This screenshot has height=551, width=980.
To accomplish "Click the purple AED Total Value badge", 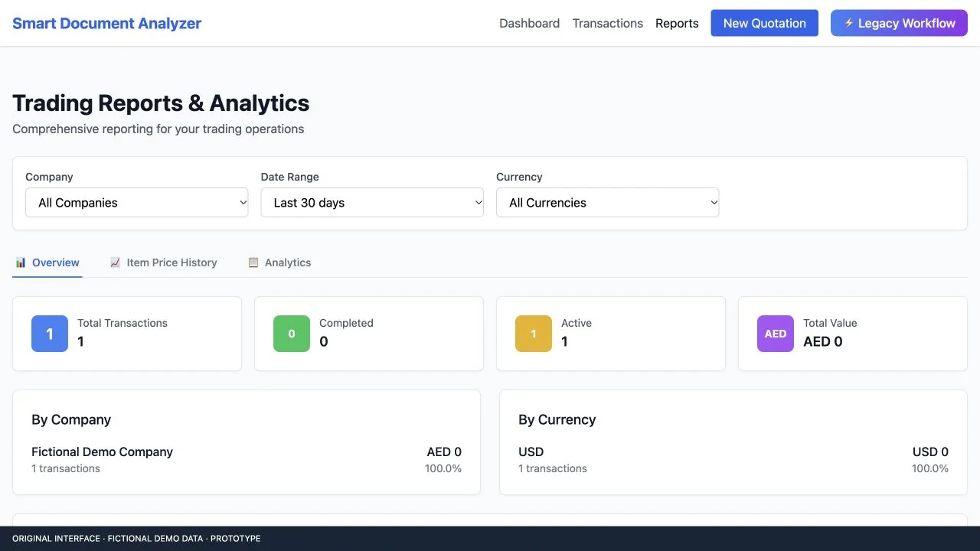I will [776, 334].
